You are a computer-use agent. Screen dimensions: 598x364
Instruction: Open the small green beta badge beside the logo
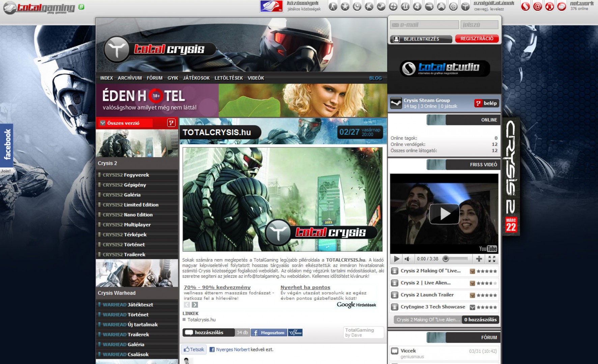(x=81, y=7)
